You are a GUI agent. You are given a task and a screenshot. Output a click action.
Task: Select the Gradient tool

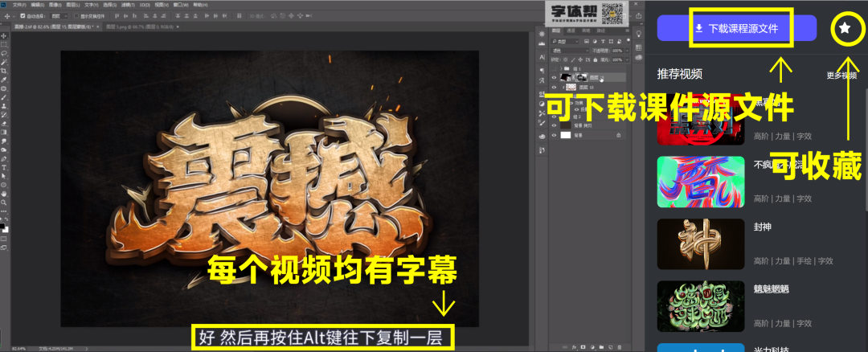coord(5,132)
